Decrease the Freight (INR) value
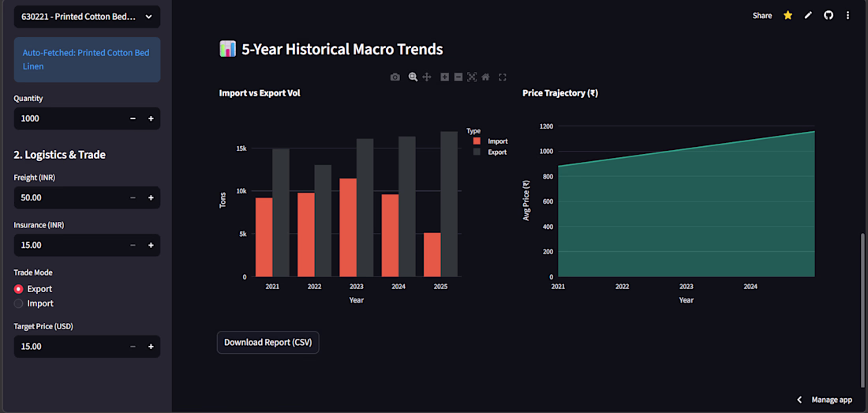The image size is (868, 413). click(133, 197)
